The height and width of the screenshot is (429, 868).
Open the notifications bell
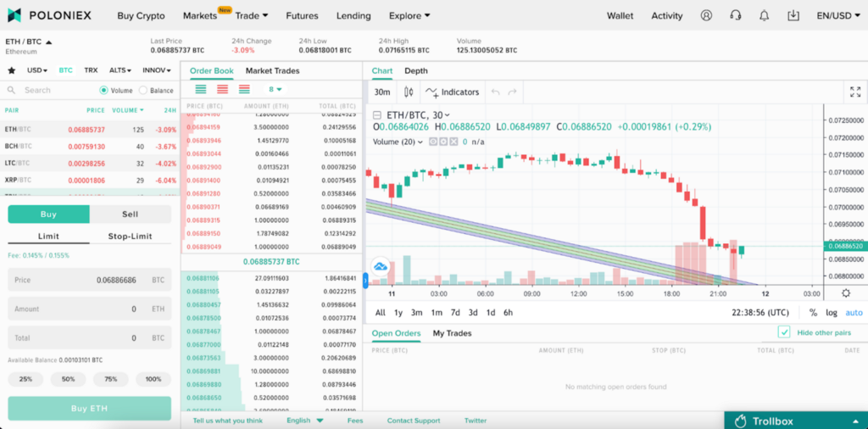pos(764,15)
